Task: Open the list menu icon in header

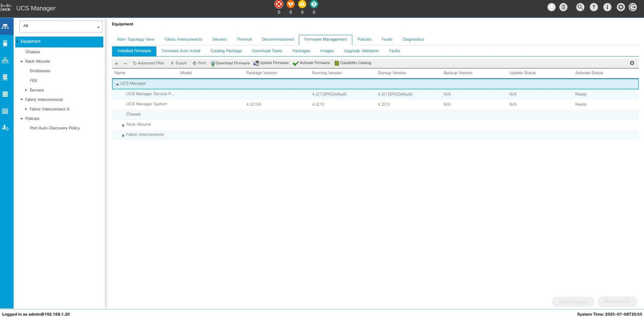Action: pyautogui.click(x=563, y=7)
